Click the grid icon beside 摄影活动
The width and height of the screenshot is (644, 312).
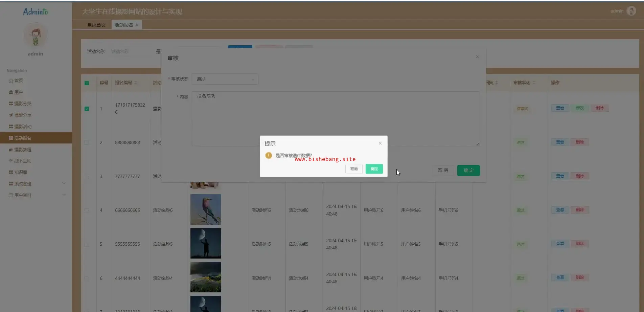[x=11, y=127]
